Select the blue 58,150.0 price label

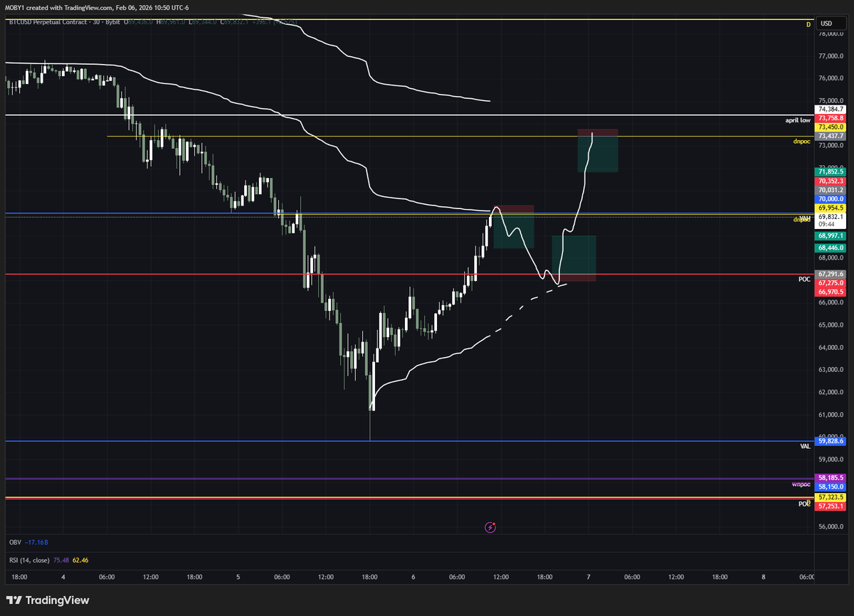(x=831, y=487)
